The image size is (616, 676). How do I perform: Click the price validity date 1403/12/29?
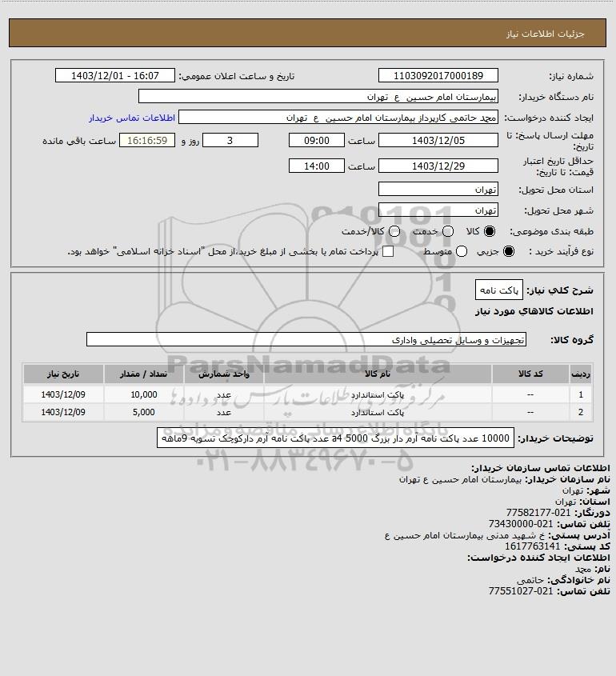pos(438,166)
